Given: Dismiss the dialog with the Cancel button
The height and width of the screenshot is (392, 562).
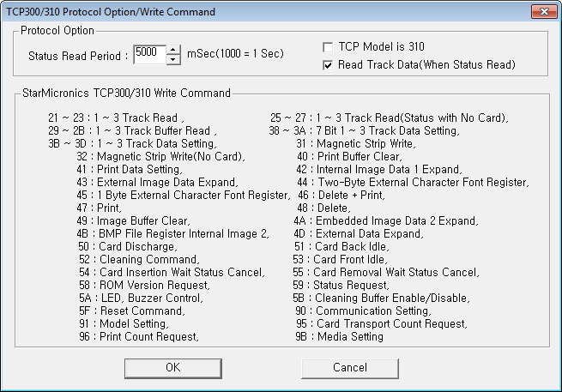Looking at the screenshot, I should [x=350, y=368].
